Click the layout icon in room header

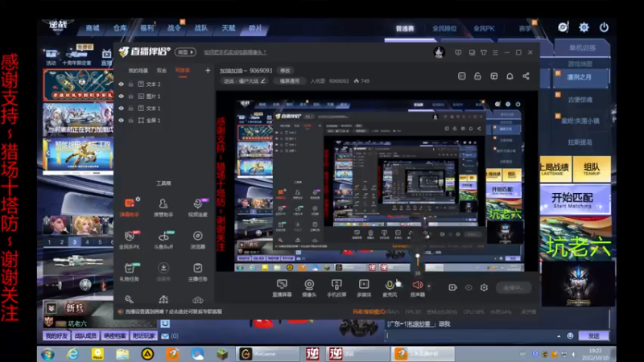(493, 76)
